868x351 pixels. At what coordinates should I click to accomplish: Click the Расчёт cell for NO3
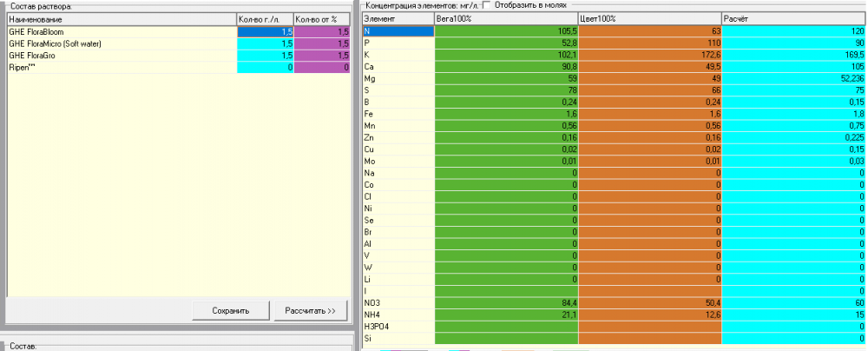pyautogui.click(x=794, y=304)
